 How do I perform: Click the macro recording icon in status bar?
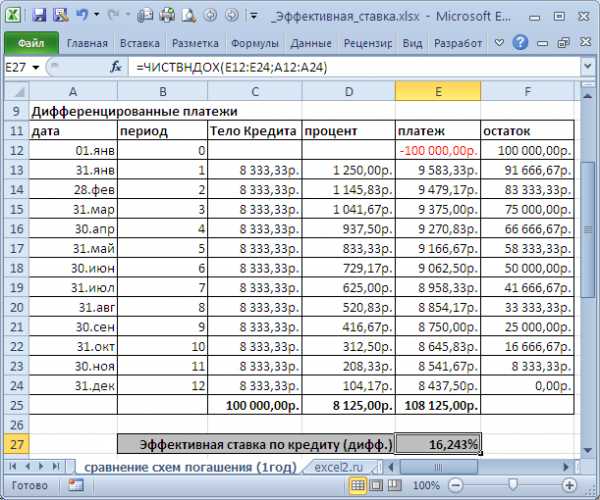pyautogui.click(x=73, y=485)
